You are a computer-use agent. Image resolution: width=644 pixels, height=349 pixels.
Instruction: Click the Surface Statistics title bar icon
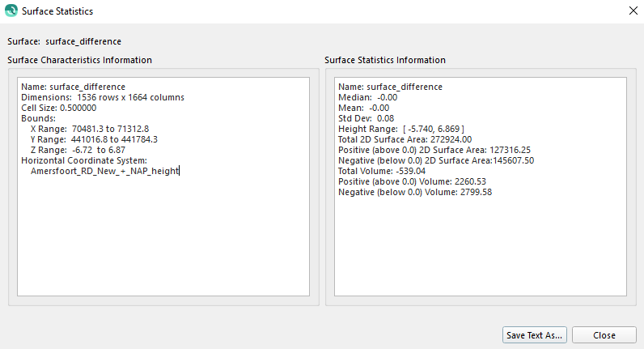click(x=11, y=12)
